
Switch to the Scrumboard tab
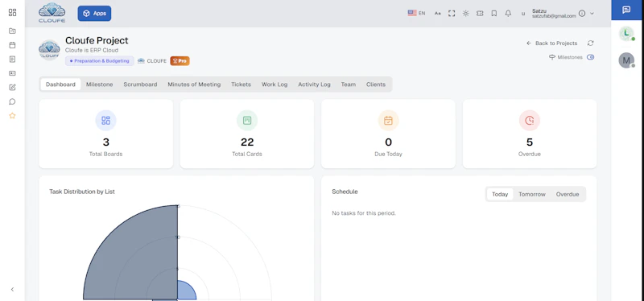pyautogui.click(x=140, y=85)
